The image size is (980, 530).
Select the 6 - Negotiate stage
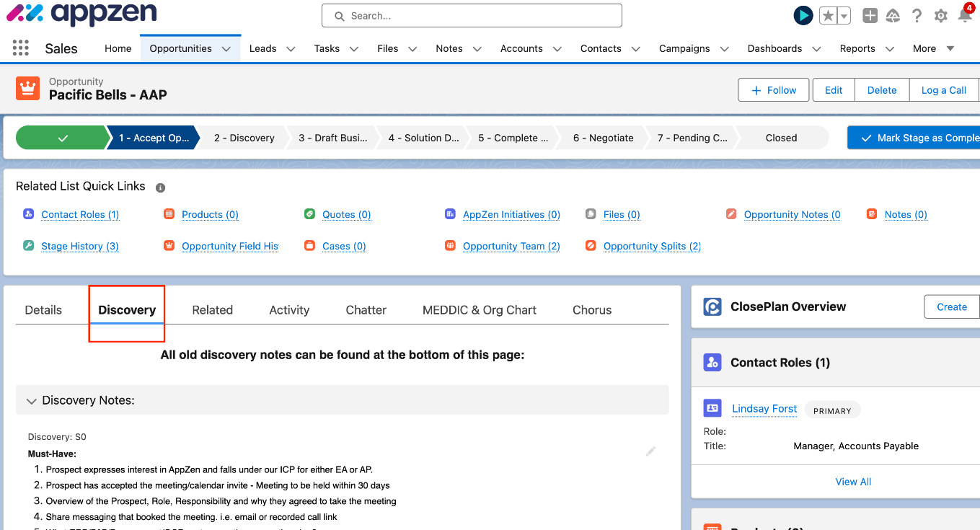tap(603, 138)
